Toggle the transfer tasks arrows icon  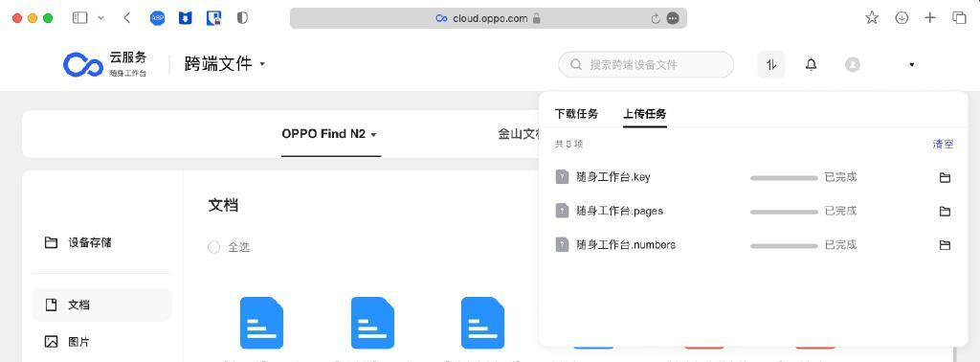[x=771, y=64]
